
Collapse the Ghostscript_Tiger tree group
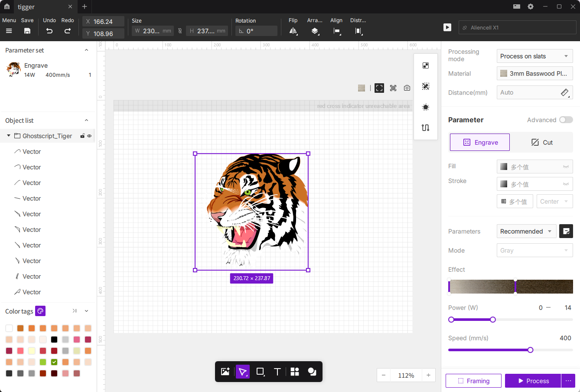pos(8,136)
